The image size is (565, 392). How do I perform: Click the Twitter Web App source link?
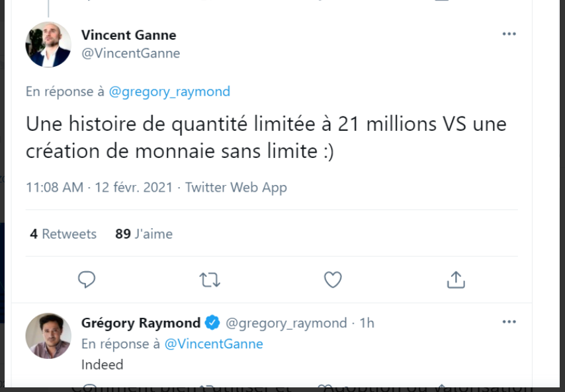click(236, 187)
